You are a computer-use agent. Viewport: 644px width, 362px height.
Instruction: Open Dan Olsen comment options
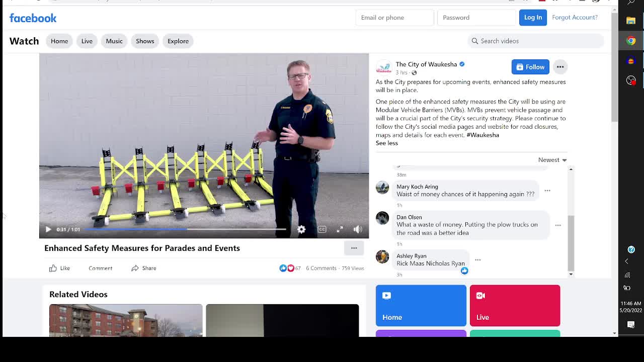(558, 225)
